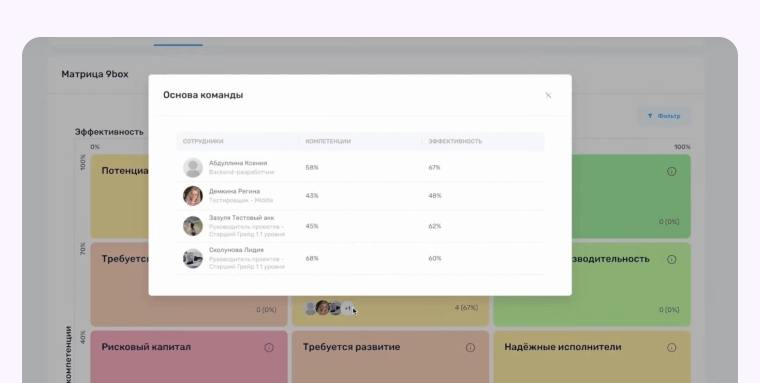Screen dimensions: 760x383
Task: Open info icon of Рисковый капитал box
Action: (x=269, y=347)
